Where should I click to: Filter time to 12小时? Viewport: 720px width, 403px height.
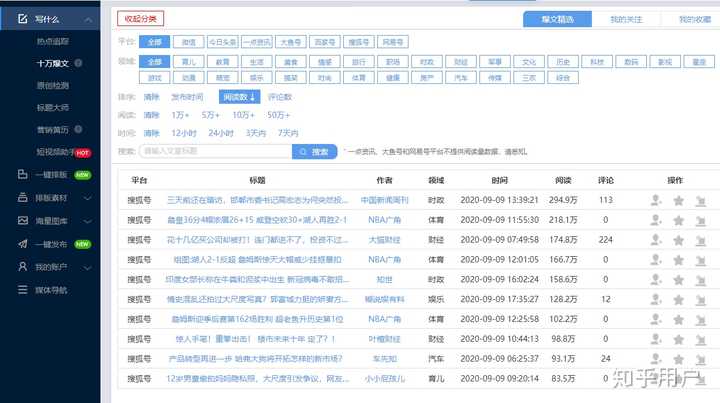pos(184,133)
